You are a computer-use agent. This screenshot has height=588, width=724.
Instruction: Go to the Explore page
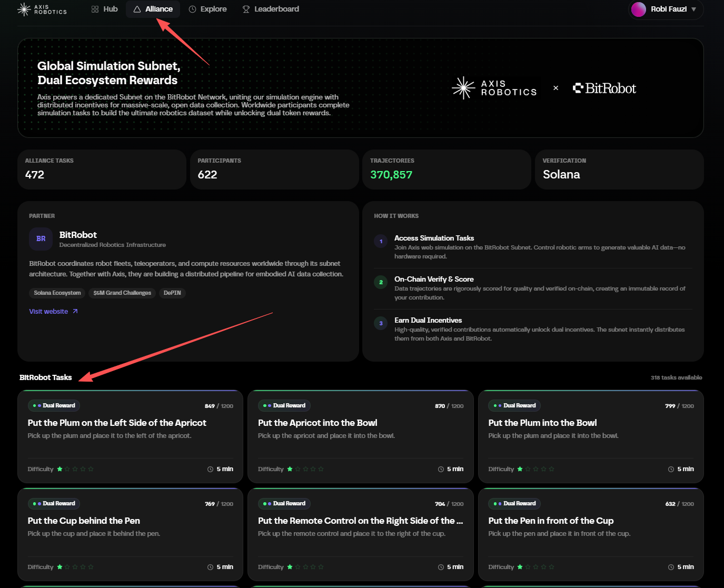point(207,9)
